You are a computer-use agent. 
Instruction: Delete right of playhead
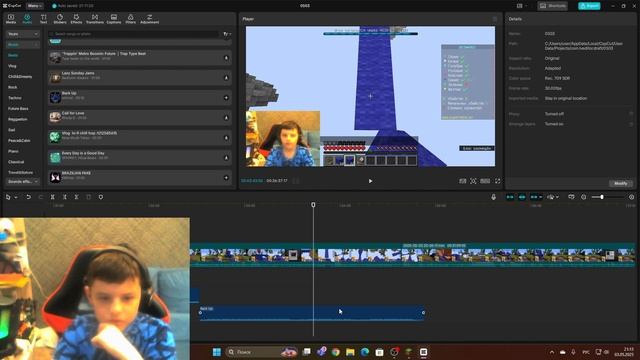point(76,197)
